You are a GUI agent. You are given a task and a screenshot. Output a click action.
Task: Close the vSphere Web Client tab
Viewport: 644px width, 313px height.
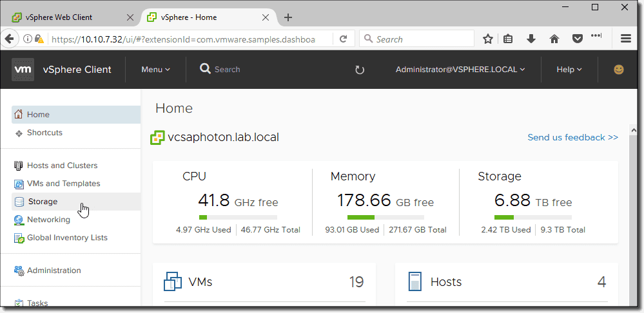click(x=130, y=17)
